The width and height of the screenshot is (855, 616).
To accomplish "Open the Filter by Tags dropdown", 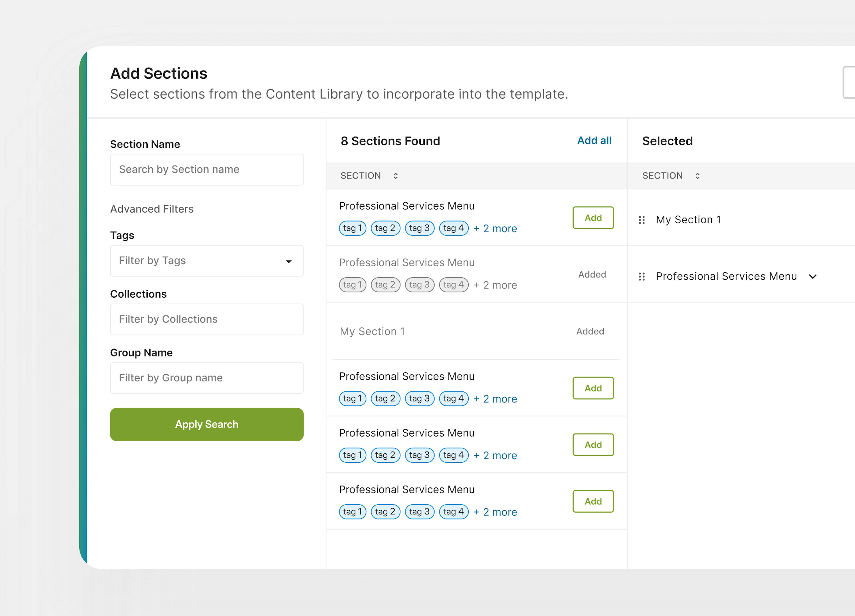I will (207, 261).
